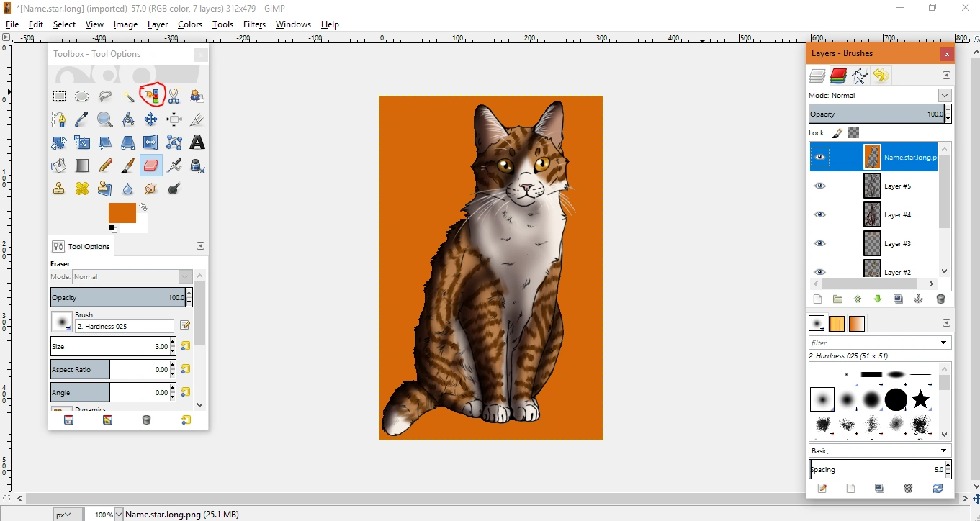The width and height of the screenshot is (980, 521).
Task: Activate the Crop tool
Action: click(197, 119)
